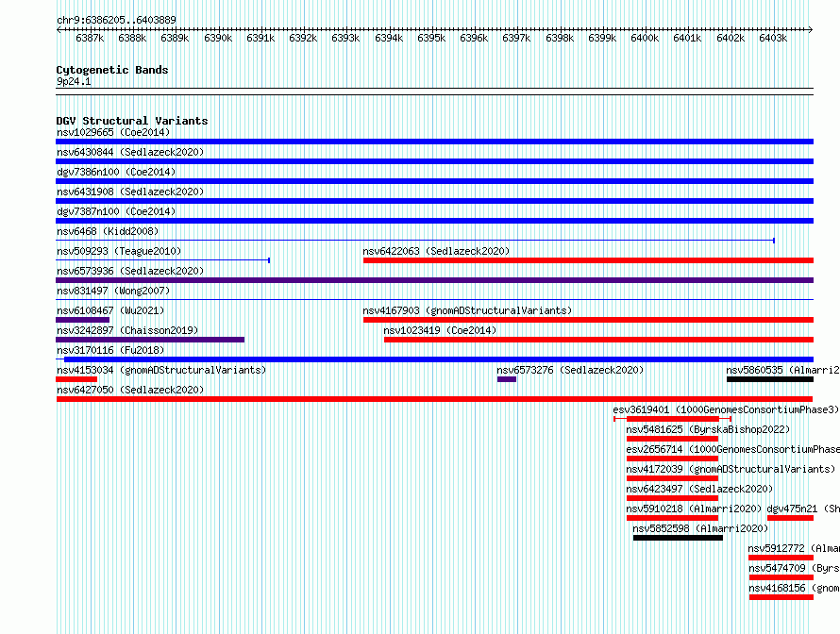Click the blue bar under dgv7387n100
Viewport: 840px width, 634px height.
tap(434, 221)
